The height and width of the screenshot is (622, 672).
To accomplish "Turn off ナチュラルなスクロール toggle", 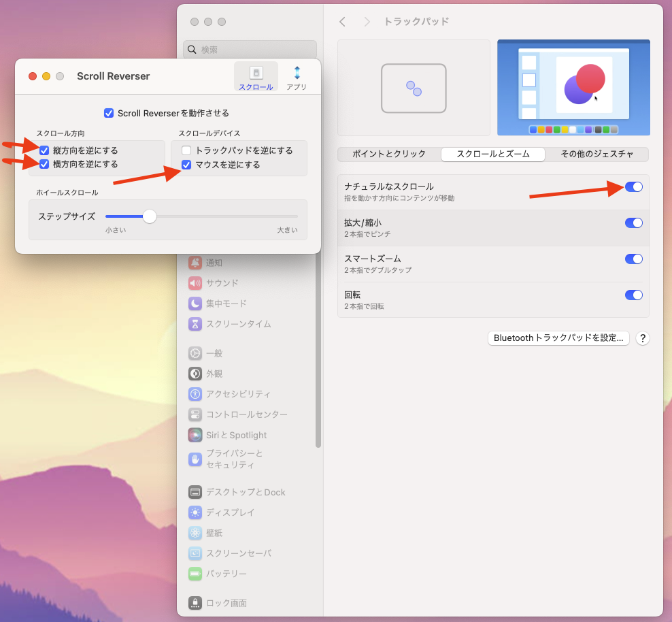I will pyautogui.click(x=633, y=186).
